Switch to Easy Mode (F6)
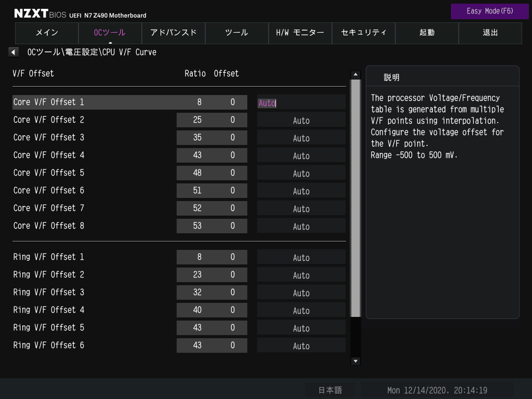This screenshot has height=399, width=532. pos(489,11)
